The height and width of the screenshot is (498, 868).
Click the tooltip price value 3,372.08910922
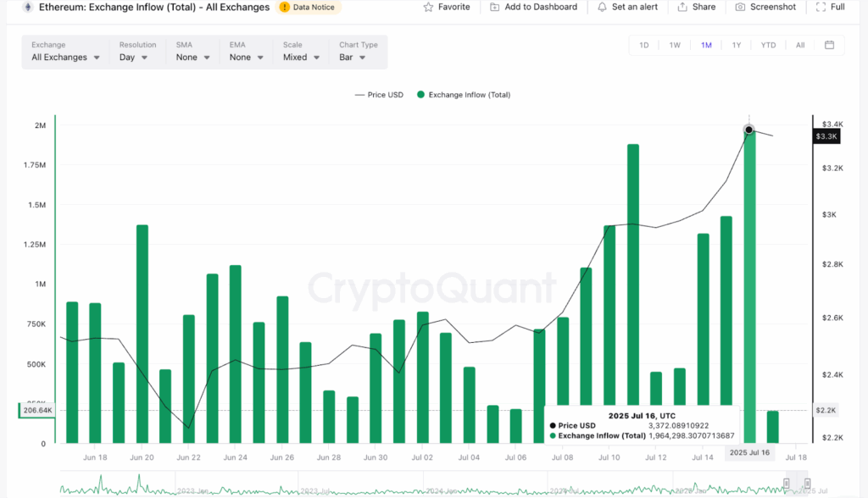tap(679, 425)
